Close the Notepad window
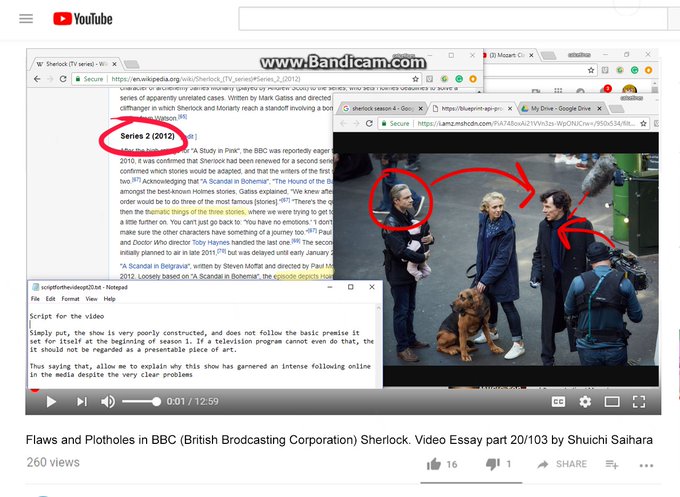Image resolution: width=680 pixels, height=497 pixels. pyautogui.click(x=372, y=287)
